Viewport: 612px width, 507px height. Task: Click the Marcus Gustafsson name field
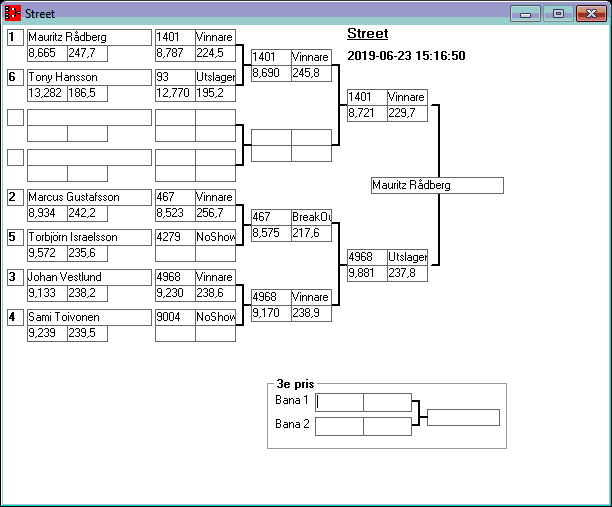(x=89, y=197)
